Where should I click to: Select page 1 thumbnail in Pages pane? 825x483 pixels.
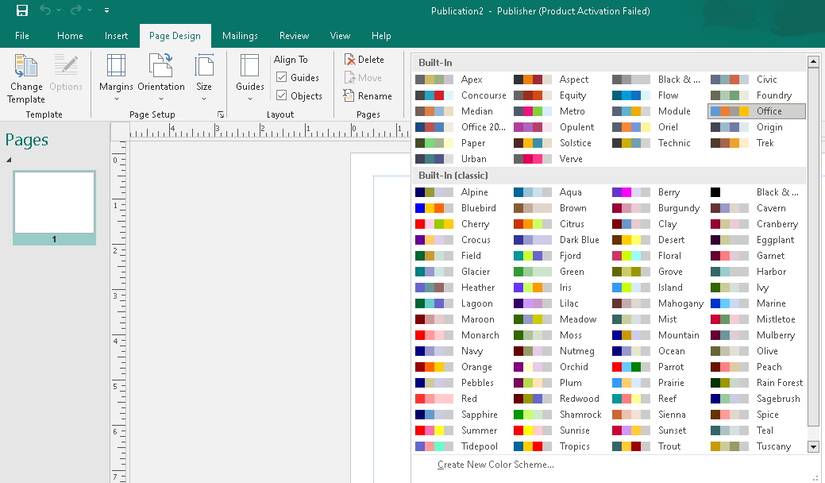pyautogui.click(x=54, y=207)
